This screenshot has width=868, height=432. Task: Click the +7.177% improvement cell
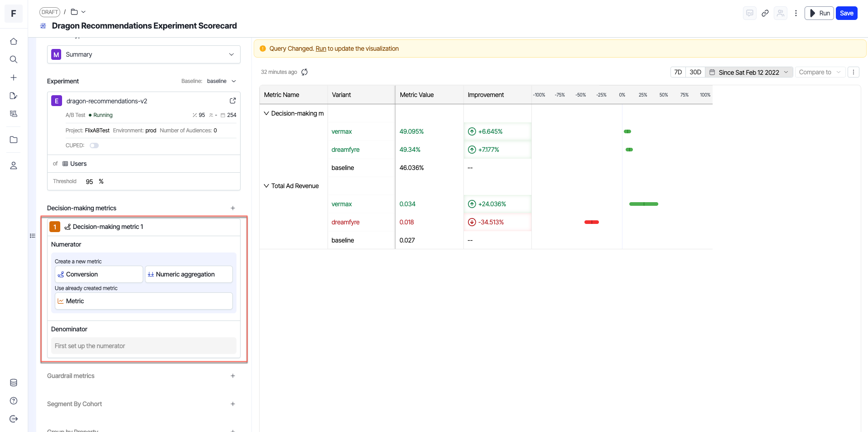point(497,150)
